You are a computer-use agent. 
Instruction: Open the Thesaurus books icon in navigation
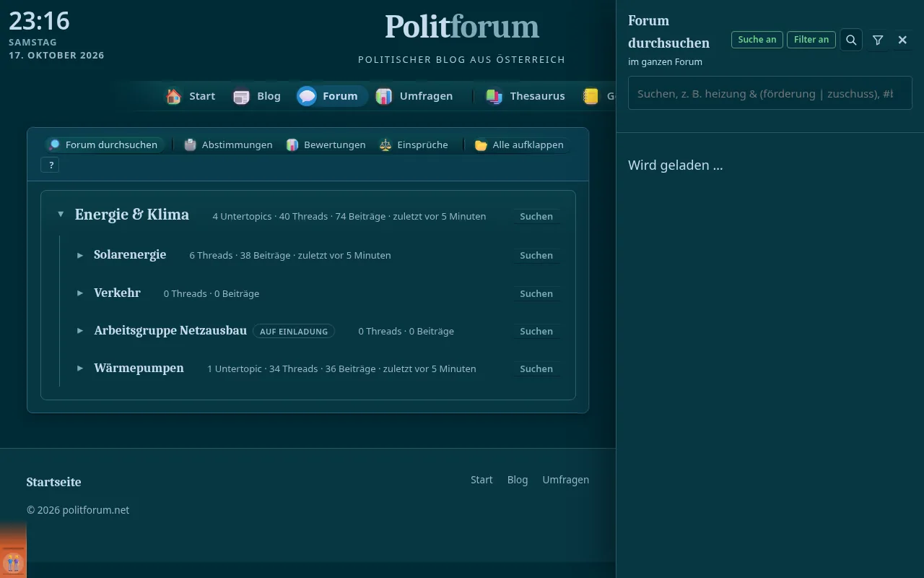pos(494,96)
